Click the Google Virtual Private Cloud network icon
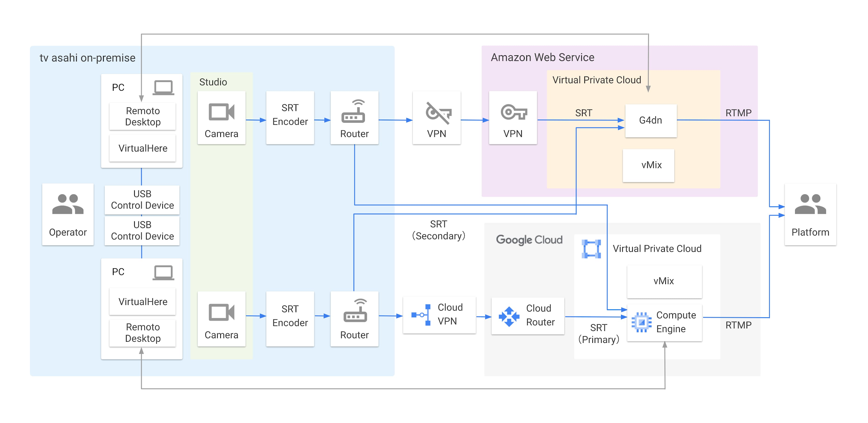The width and height of the screenshot is (868, 423). point(591,249)
